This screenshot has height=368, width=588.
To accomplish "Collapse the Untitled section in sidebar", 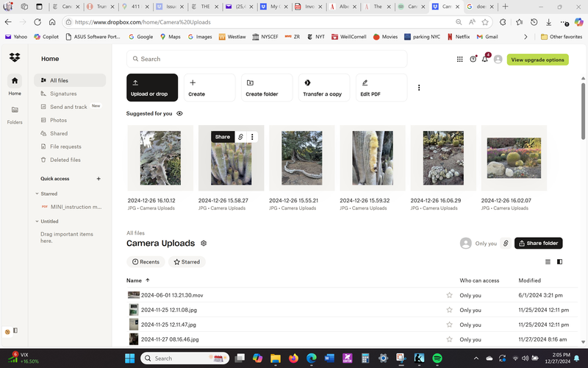I will [x=37, y=221].
